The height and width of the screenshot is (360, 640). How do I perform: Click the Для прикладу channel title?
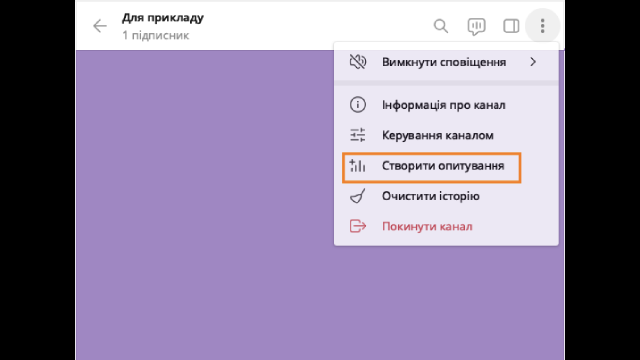click(x=163, y=18)
